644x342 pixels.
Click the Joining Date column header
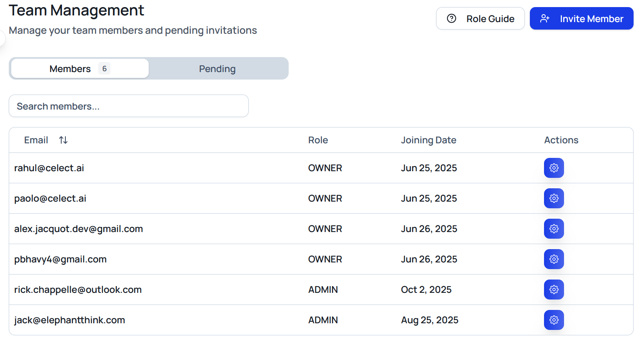(428, 140)
